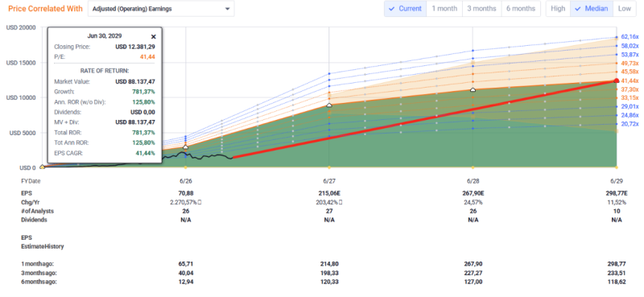This screenshot has width=644, height=297.
Task: Select the 6 months estimate toggle
Action: 521,9
